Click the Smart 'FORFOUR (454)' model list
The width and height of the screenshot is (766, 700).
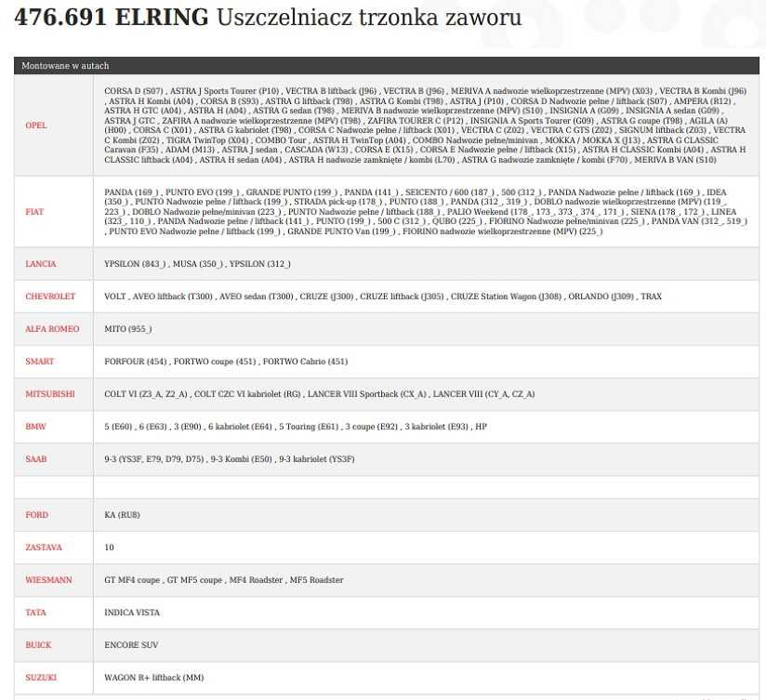point(226,362)
